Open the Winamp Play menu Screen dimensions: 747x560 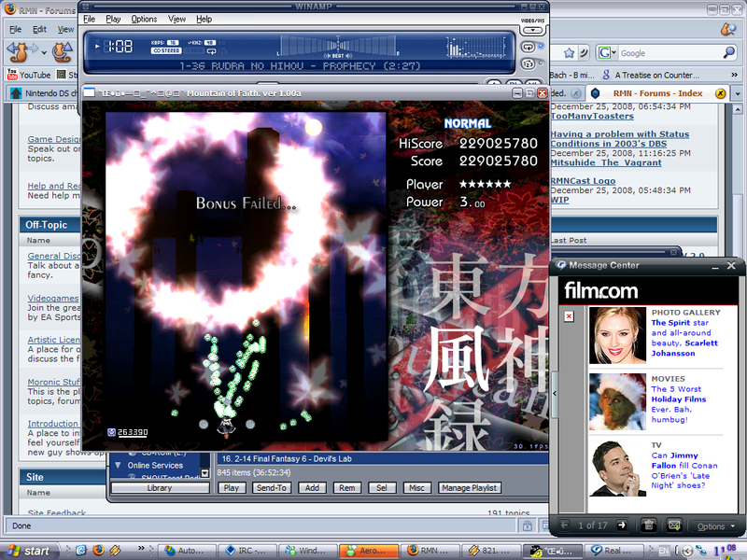113,19
